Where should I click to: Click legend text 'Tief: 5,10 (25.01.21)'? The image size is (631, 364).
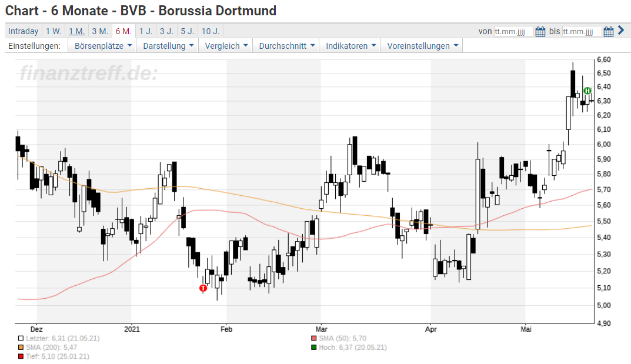coord(58,356)
